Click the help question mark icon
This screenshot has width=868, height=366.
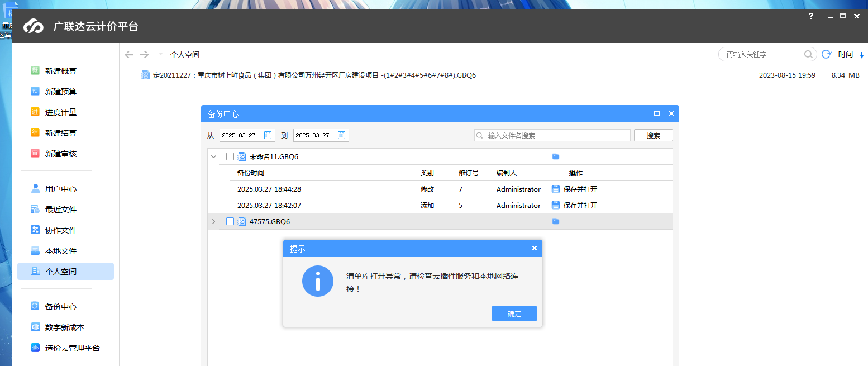(811, 16)
